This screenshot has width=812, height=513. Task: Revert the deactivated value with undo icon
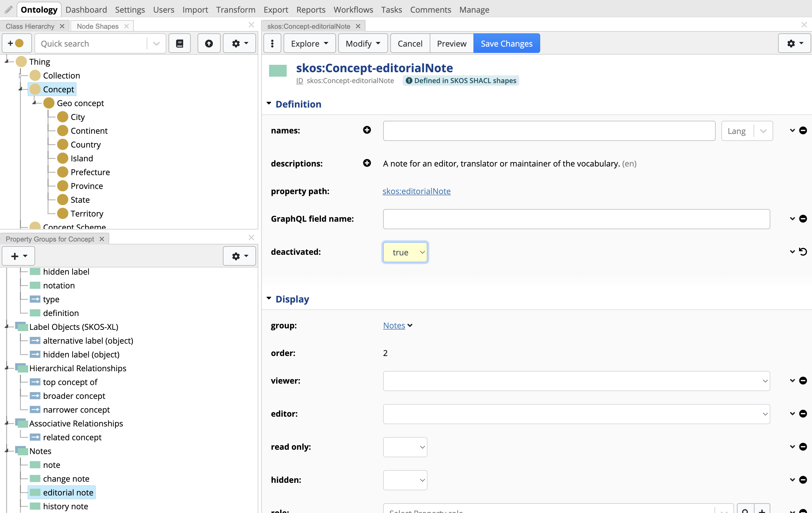pos(803,252)
